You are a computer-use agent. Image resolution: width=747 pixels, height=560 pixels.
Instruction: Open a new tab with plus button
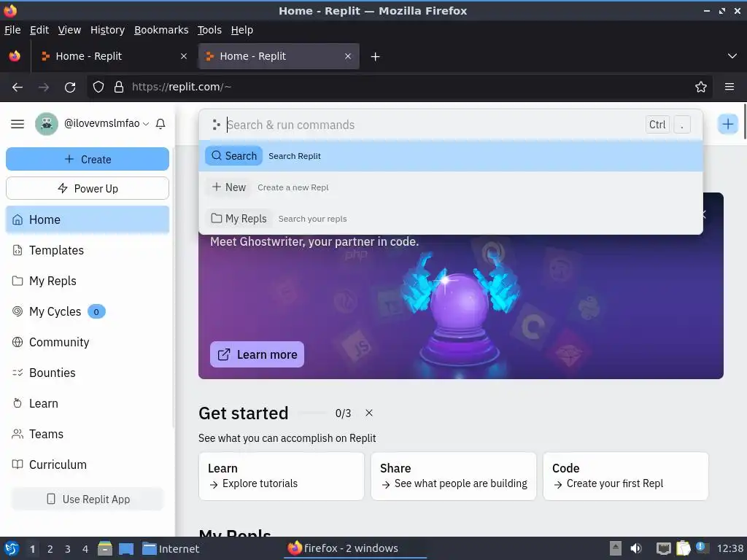(376, 57)
